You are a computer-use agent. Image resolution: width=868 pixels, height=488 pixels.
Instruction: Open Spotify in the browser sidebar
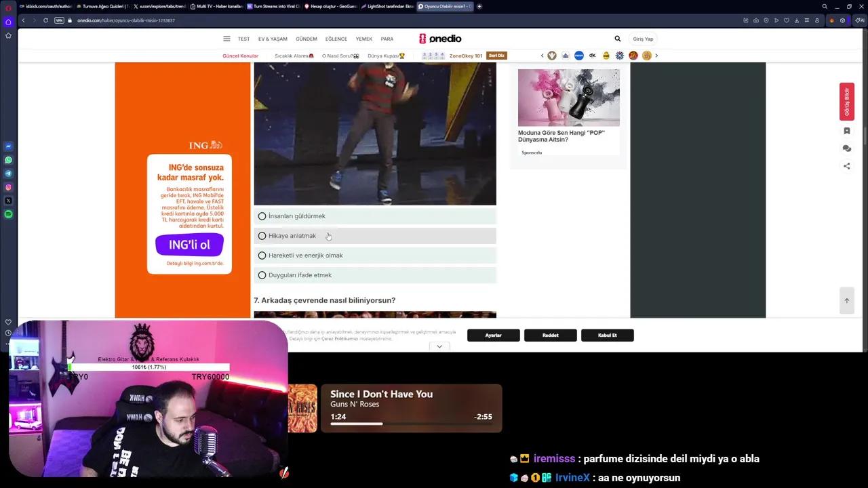pyautogui.click(x=8, y=214)
